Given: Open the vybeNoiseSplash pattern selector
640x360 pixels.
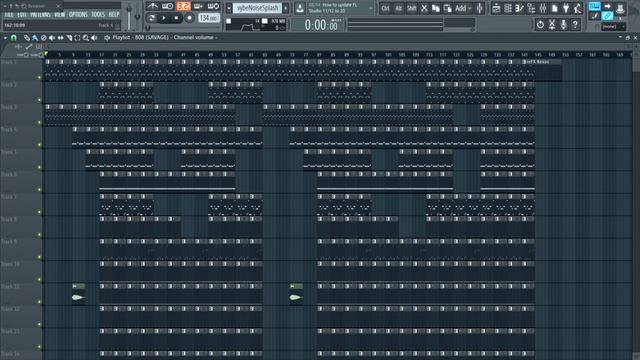Looking at the screenshot, I should 257,8.
